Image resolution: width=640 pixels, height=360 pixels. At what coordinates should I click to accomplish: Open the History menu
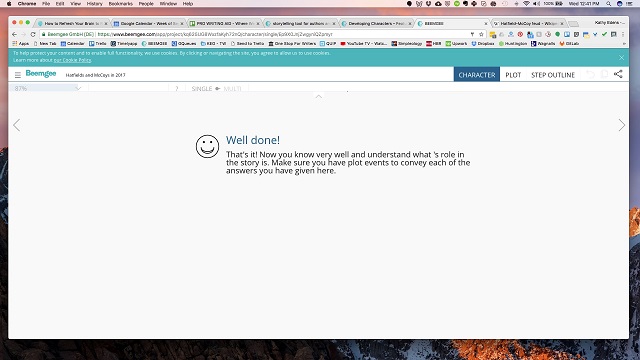tap(94, 4)
